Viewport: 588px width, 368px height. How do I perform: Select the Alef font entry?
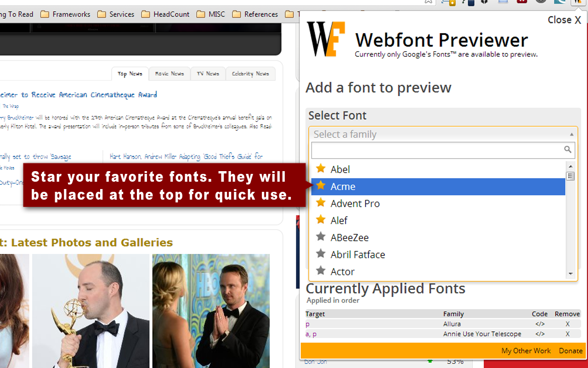point(438,220)
